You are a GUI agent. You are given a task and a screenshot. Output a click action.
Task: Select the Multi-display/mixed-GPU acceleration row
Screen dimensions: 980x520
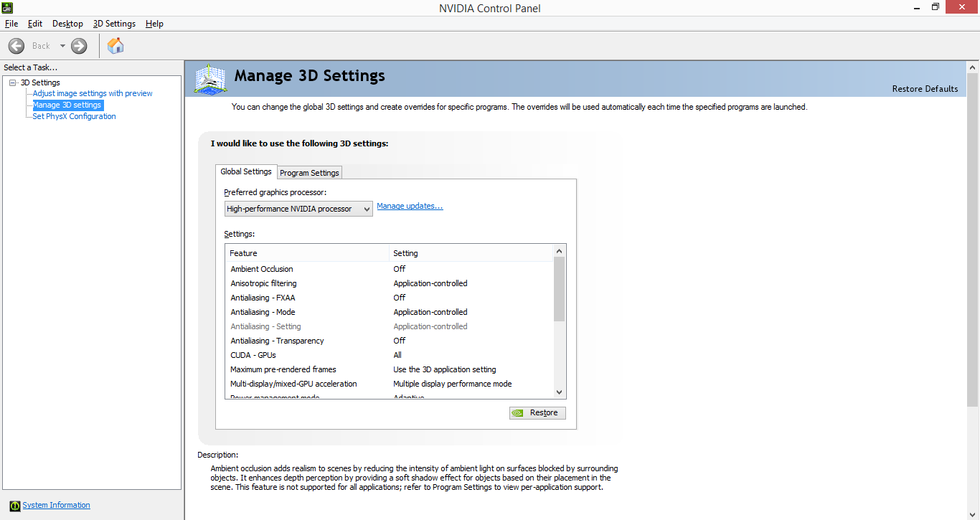click(390, 384)
